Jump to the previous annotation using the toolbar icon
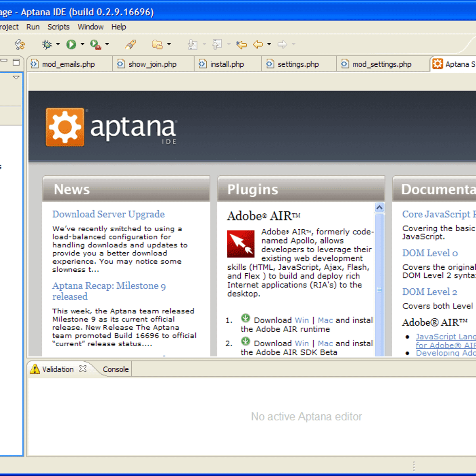 (x=217, y=44)
